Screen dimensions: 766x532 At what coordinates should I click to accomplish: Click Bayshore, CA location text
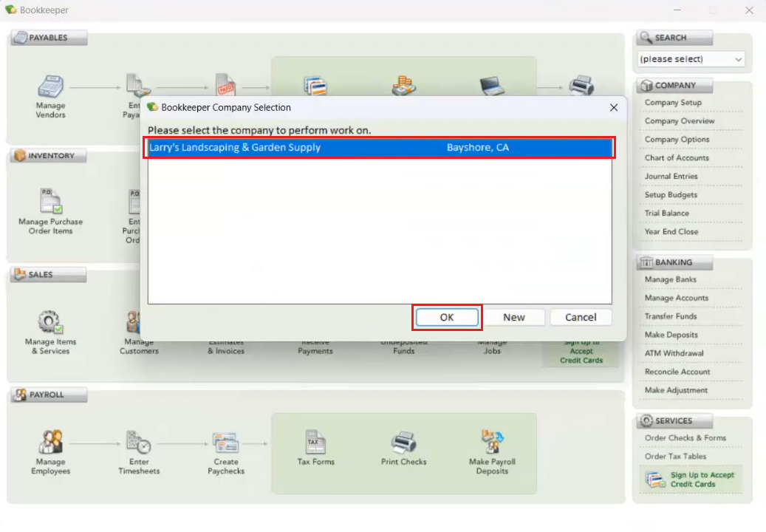pos(477,148)
